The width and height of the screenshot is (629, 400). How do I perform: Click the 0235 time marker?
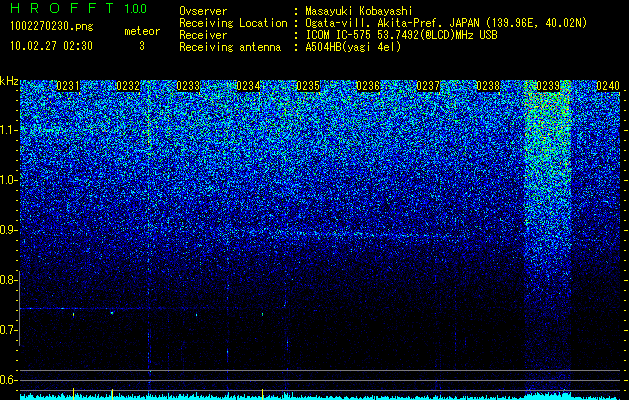pyautogui.click(x=308, y=86)
